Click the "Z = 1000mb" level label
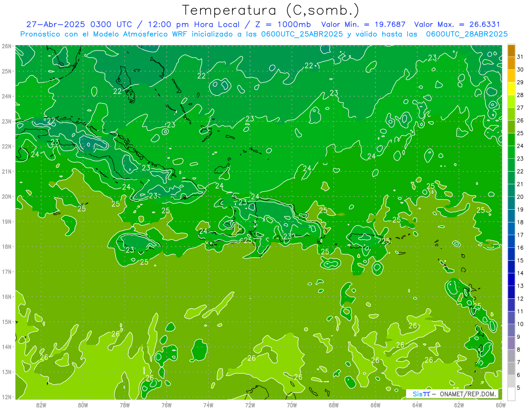Screen dimensions: 532x411 [x=282, y=24]
